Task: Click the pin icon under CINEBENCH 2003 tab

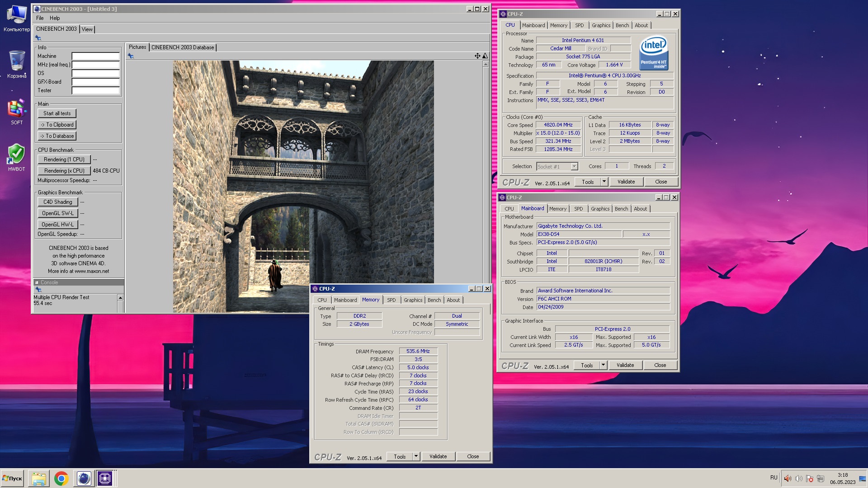Action: tap(38, 38)
